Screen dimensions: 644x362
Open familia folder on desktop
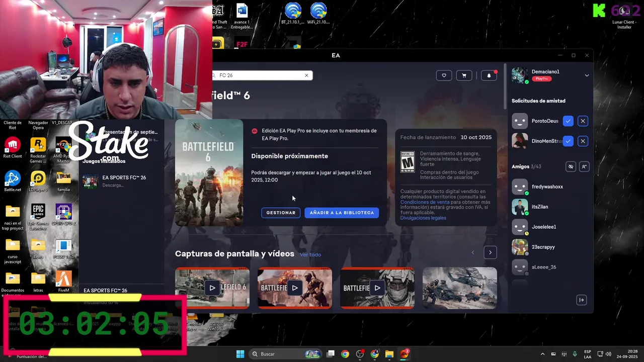tap(63, 182)
